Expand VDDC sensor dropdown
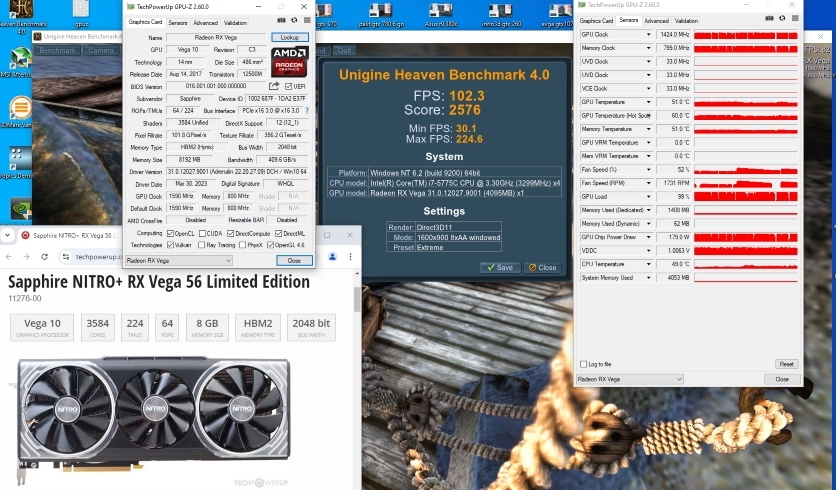Image resolution: width=836 pixels, height=490 pixels. point(648,251)
